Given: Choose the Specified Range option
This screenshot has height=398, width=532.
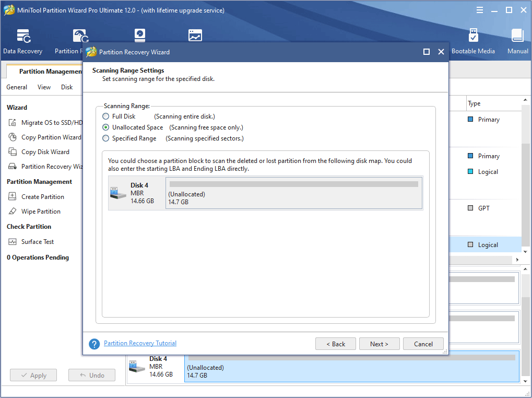Looking at the screenshot, I should [x=106, y=138].
